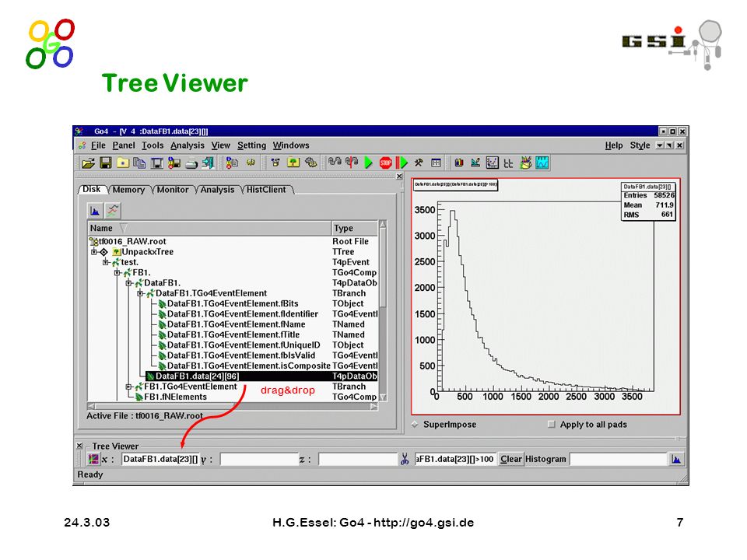Enable Apply to all pads checkbox
747x560 pixels.
pos(552,425)
